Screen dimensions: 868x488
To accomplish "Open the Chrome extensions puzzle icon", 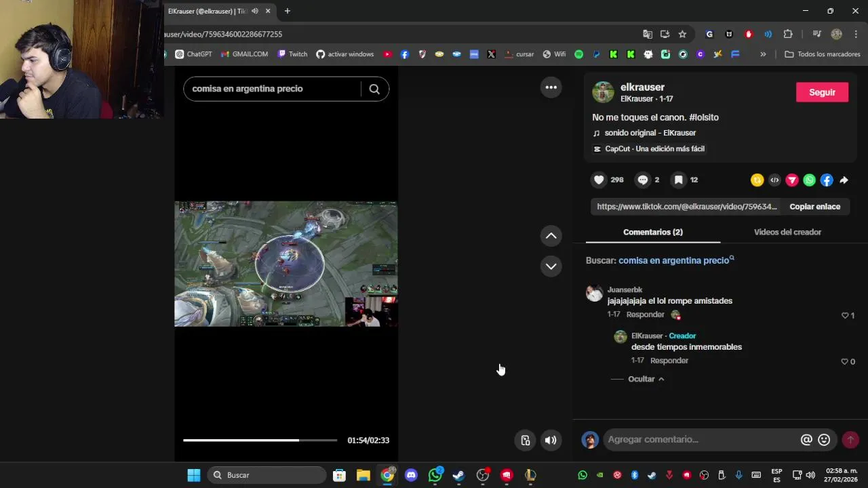I will [x=787, y=34].
